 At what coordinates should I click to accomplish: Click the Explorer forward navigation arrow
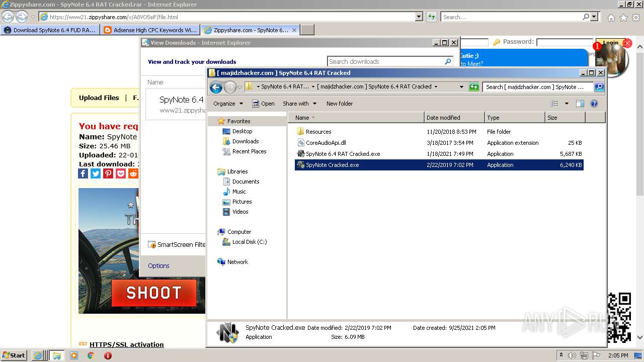pyautogui.click(x=230, y=87)
